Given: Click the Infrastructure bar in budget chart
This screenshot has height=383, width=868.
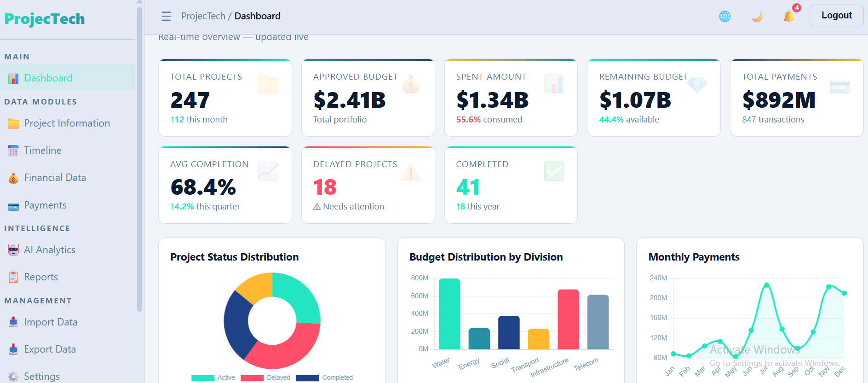Looking at the screenshot, I should (x=568, y=319).
